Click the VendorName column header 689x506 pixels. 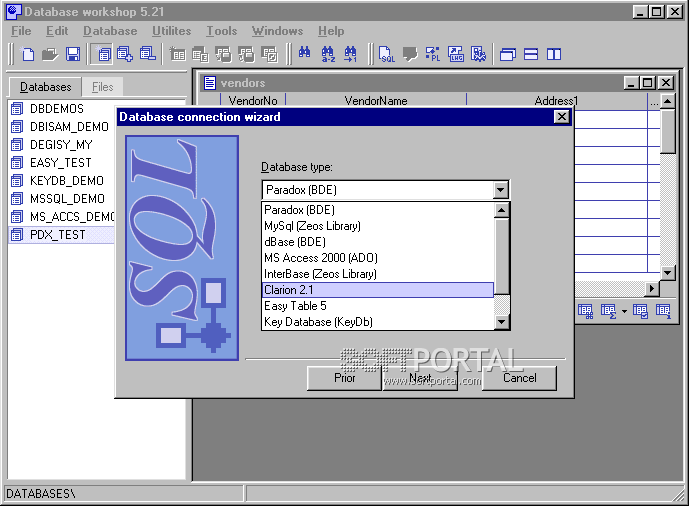(x=376, y=101)
